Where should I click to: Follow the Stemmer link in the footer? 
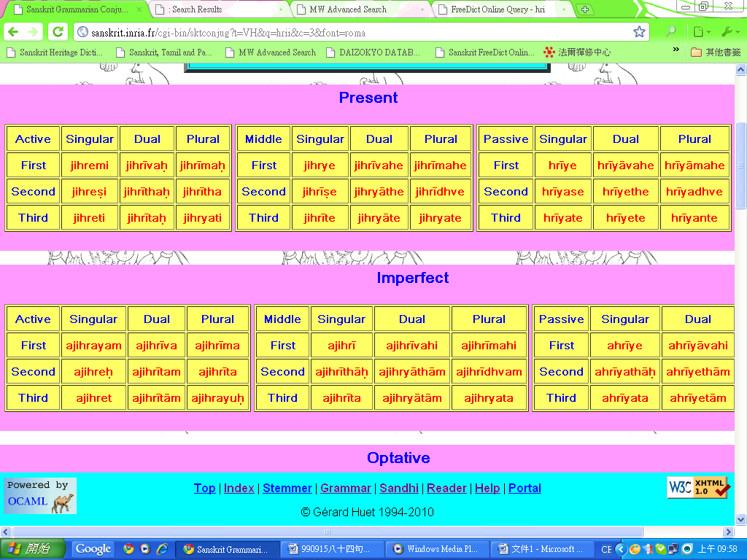[287, 488]
